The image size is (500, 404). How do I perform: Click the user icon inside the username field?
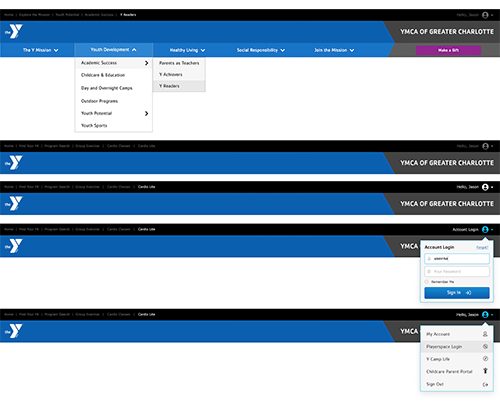tap(429, 258)
